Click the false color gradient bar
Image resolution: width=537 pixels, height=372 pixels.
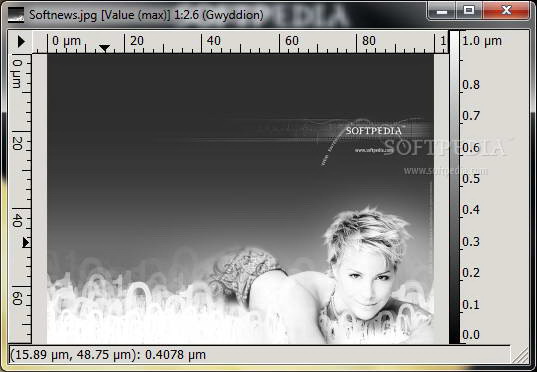454,187
